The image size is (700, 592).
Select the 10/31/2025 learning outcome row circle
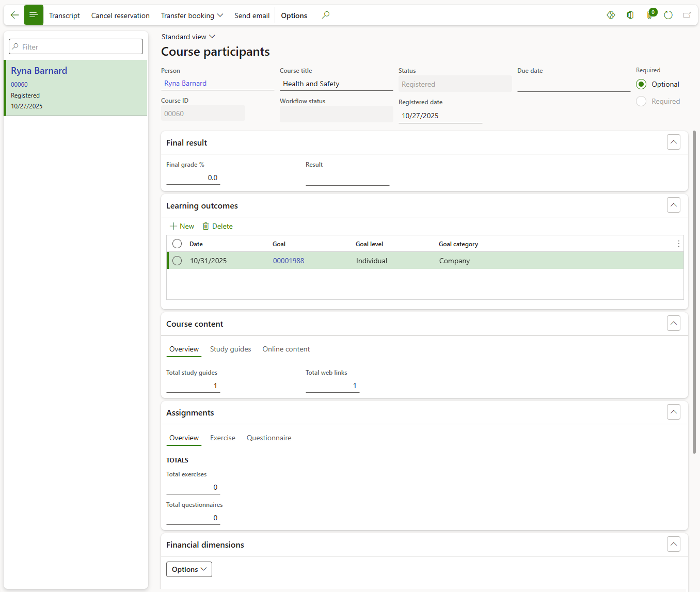point(177,261)
